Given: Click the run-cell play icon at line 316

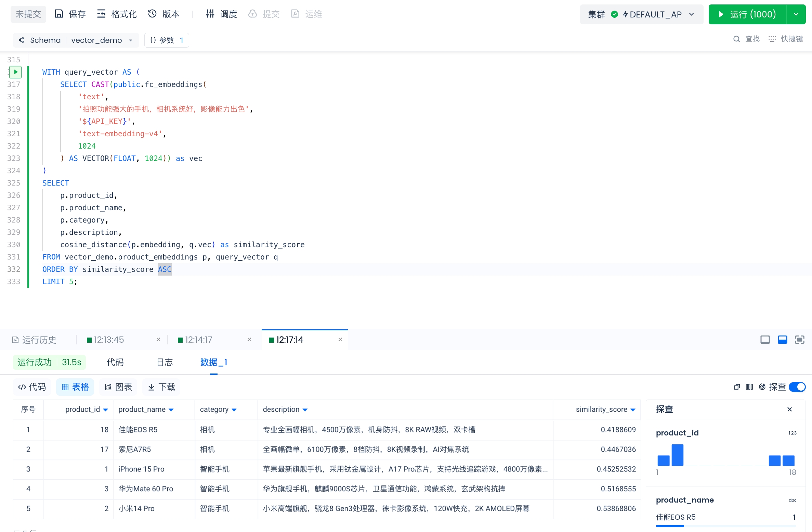Looking at the screenshot, I should click(15, 72).
